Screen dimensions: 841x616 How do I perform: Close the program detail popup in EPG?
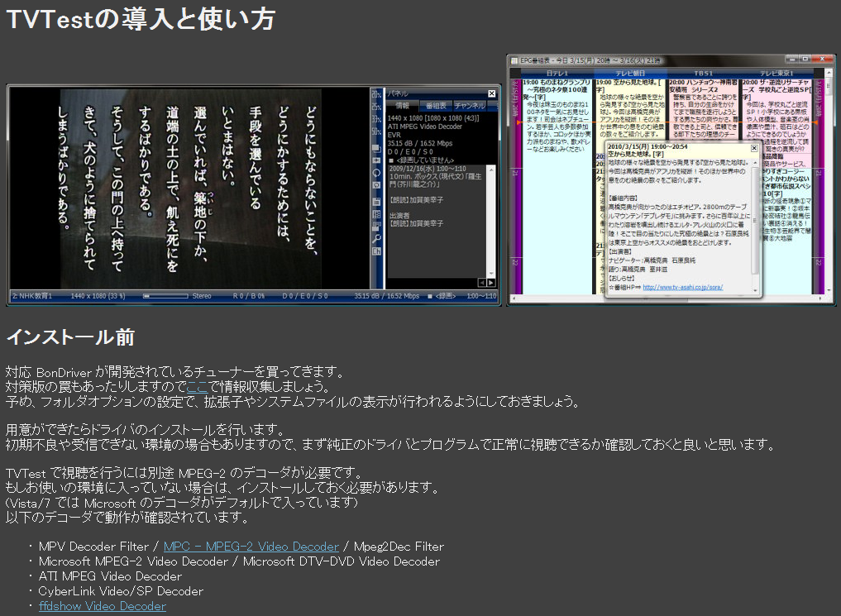(753, 148)
